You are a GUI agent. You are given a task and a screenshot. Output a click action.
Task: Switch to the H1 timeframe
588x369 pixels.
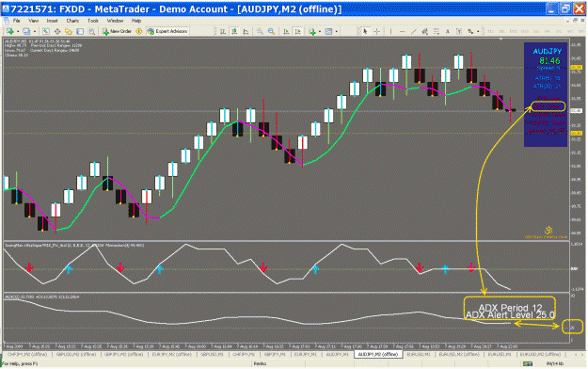(536, 31)
